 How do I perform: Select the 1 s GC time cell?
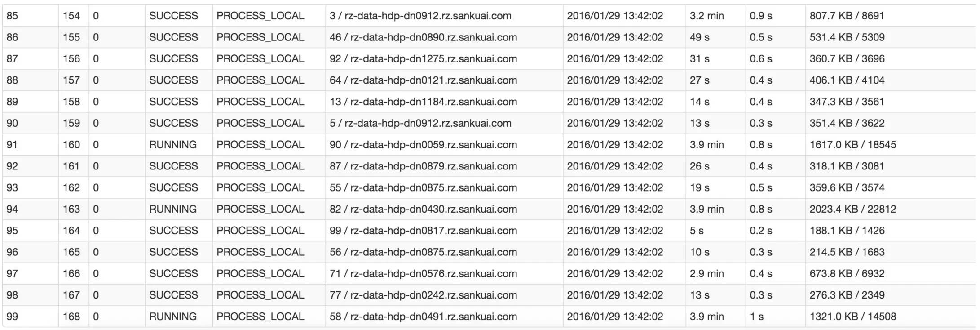(775, 317)
